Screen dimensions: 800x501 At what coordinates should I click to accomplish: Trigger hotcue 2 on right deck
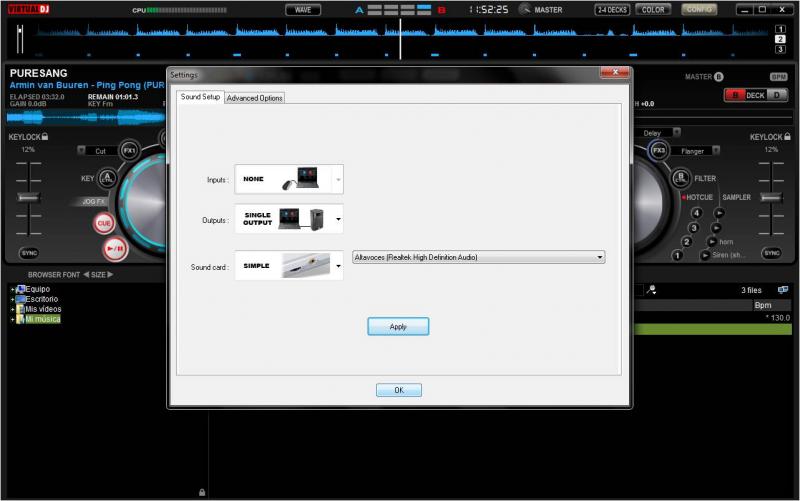(687, 242)
